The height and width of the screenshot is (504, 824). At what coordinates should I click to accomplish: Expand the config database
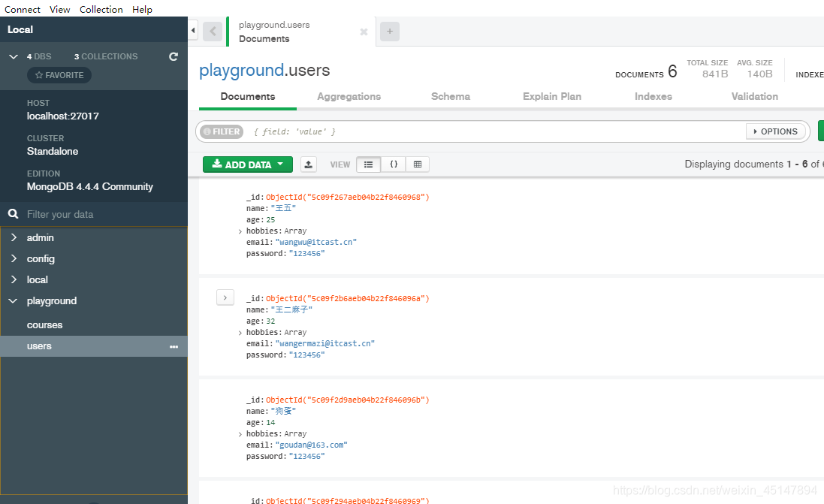point(14,258)
